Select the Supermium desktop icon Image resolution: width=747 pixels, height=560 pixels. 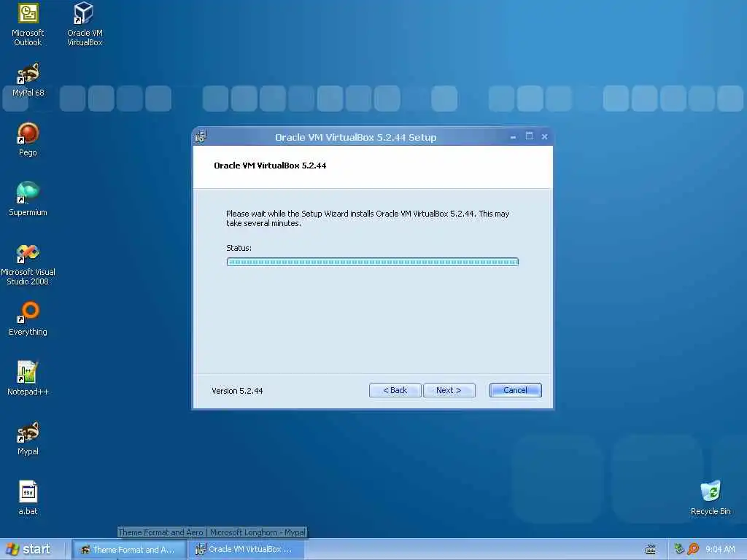(x=28, y=199)
